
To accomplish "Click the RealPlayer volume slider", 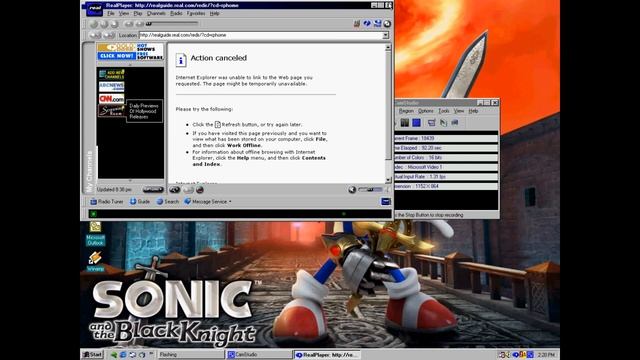I will (371, 190).
